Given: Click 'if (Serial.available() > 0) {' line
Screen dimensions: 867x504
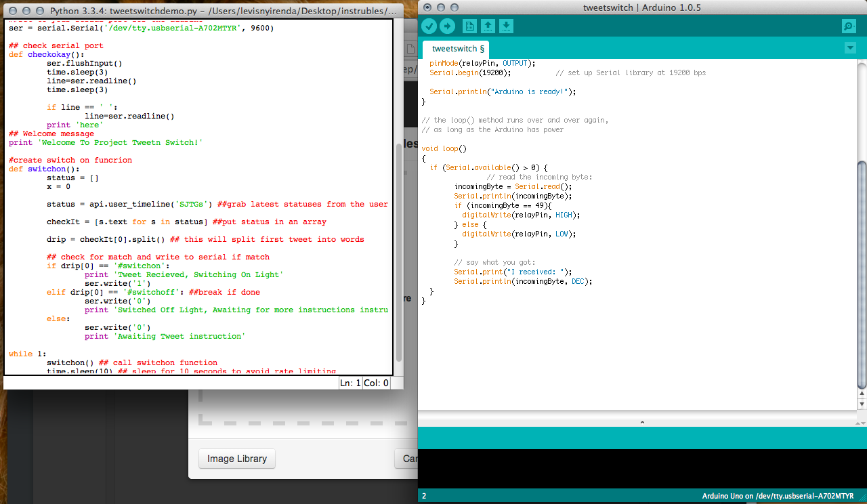Looking at the screenshot, I should (x=488, y=167).
